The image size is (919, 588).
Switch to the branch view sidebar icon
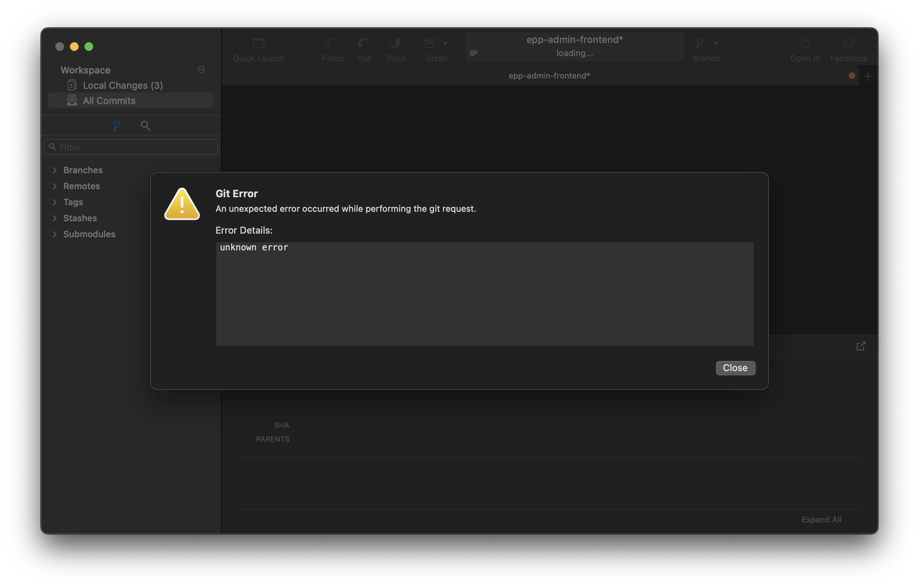tap(117, 126)
